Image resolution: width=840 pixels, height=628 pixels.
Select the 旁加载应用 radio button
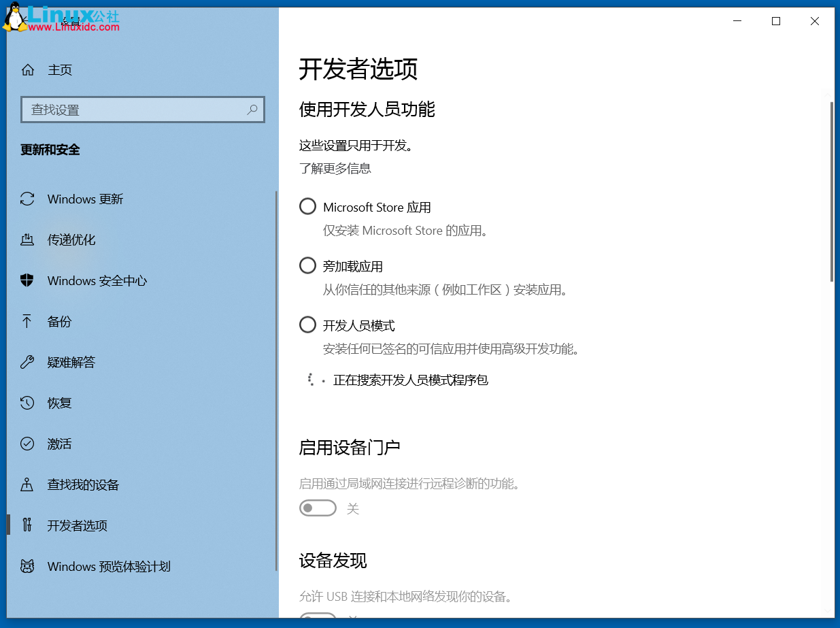[x=307, y=265]
